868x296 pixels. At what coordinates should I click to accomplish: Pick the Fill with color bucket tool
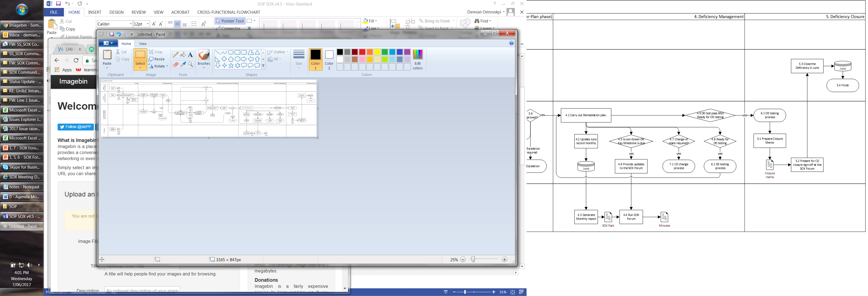coord(183,55)
